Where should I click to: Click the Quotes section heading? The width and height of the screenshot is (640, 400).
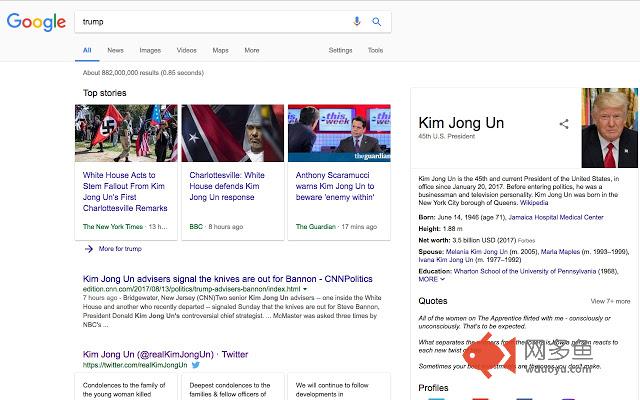click(433, 301)
